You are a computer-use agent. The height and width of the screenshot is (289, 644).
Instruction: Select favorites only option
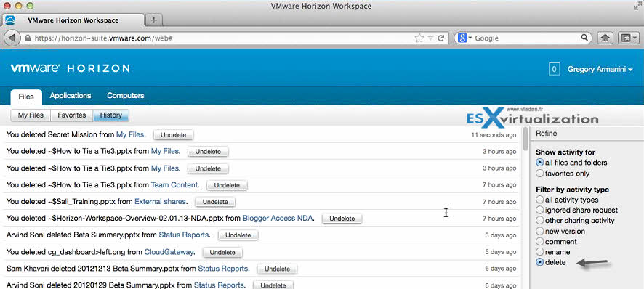point(540,174)
